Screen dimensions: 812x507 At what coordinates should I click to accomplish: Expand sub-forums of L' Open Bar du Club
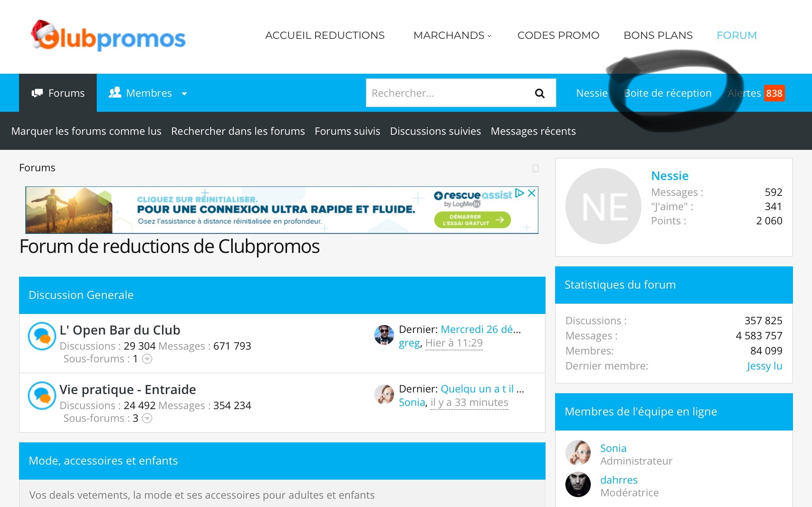pyautogui.click(x=147, y=359)
